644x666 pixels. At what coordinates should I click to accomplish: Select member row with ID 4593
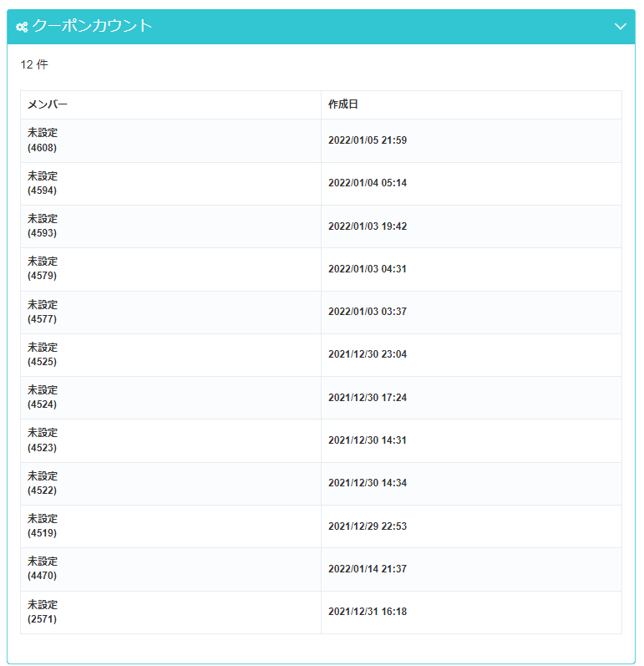pos(43,226)
